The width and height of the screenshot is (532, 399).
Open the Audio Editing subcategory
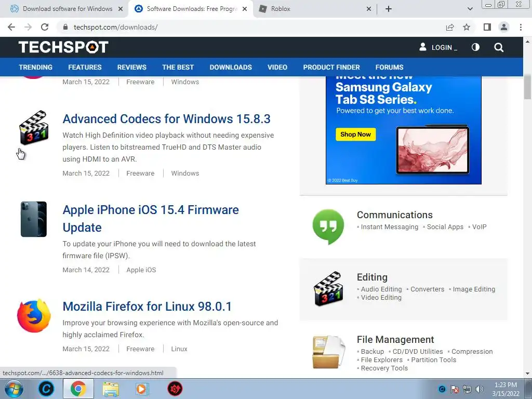381,289
